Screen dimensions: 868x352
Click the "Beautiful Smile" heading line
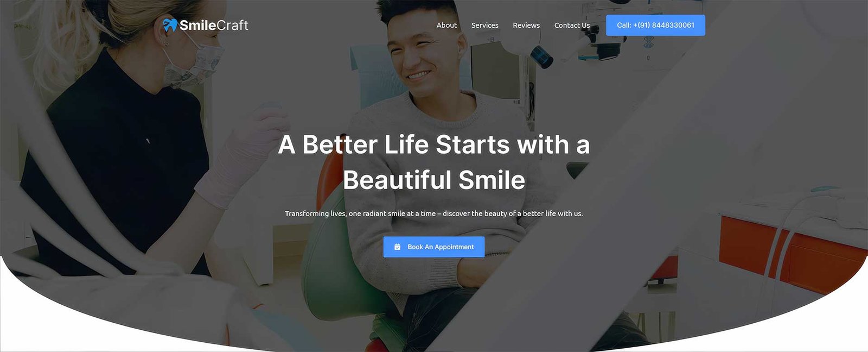434,180
